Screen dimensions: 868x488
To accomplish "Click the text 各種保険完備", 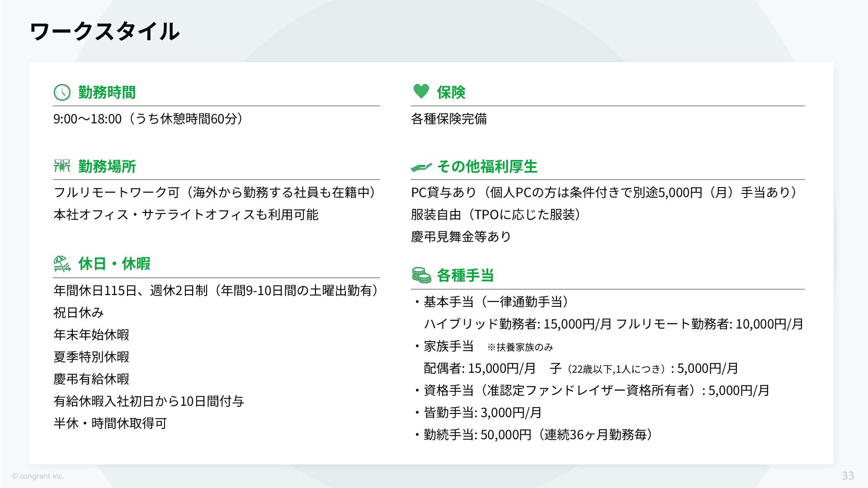I will pos(449,119).
